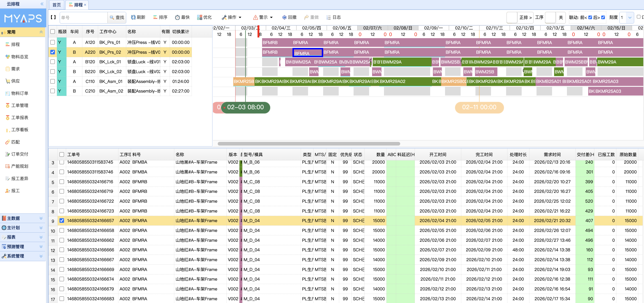Open 物料总览 in the sidebar
The width and height of the screenshot is (644, 303).
pos(19,57)
